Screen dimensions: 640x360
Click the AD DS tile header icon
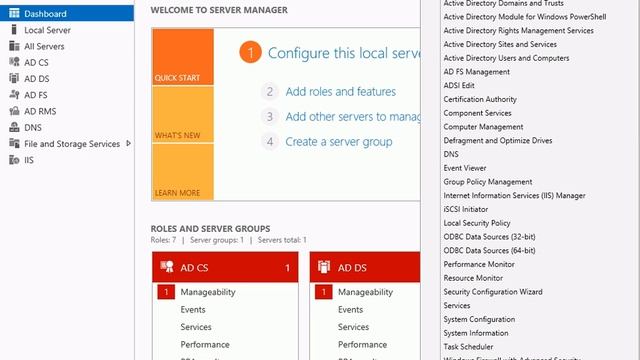pyautogui.click(x=324, y=267)
